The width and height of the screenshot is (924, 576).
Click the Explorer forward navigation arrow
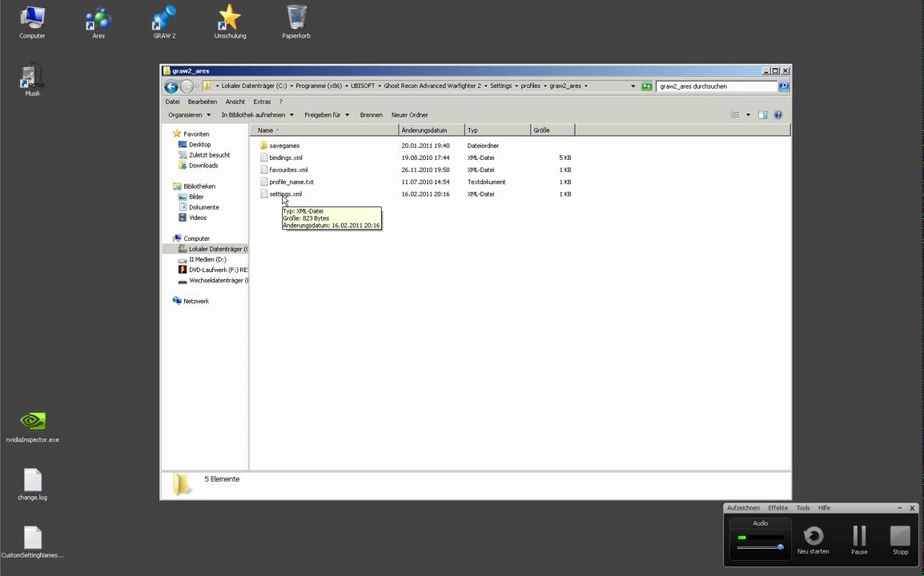(x=187, y=86)
